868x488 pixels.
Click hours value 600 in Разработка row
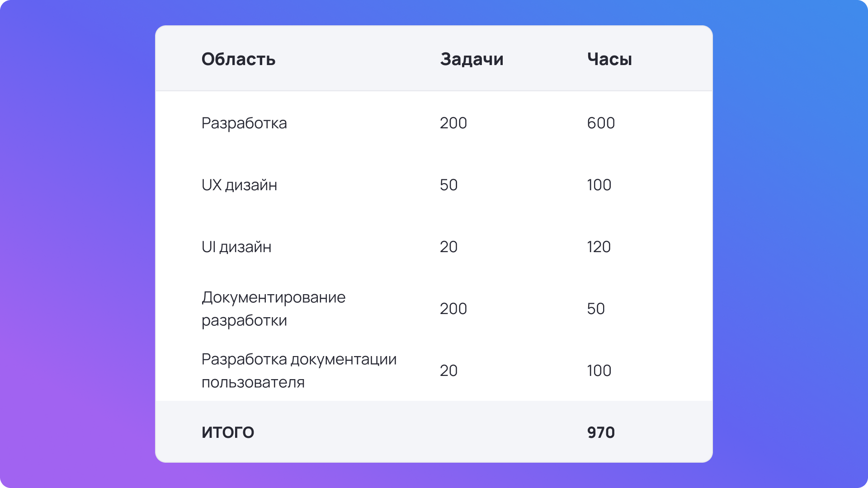click(601, 123)
